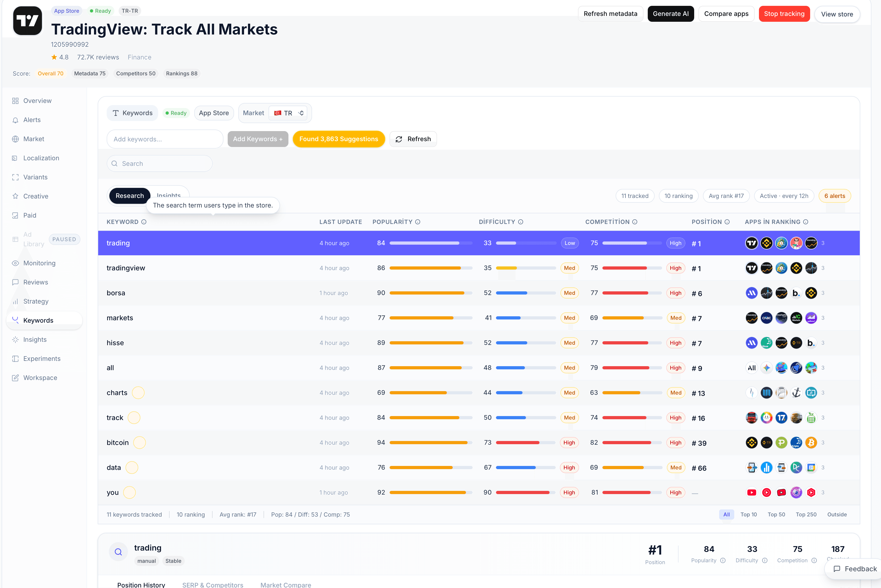Click the Popularity info icon in detail panel
This screenshot has width=881, height=588.
point(723,561)
